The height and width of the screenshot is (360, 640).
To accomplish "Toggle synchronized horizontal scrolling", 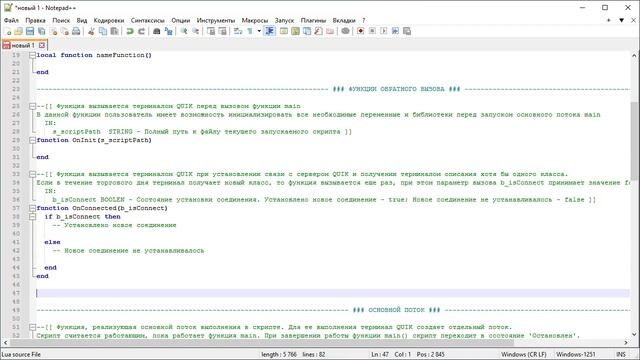I will pyautogui.click(x=222, y=31).
